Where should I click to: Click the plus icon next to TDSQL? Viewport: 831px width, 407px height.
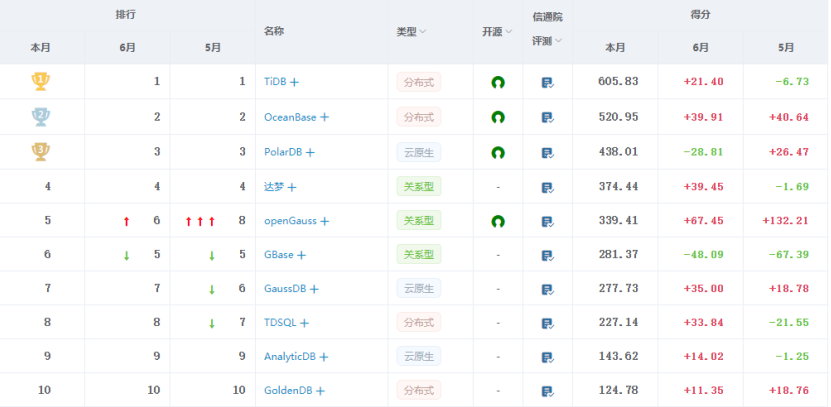point(304,323)
